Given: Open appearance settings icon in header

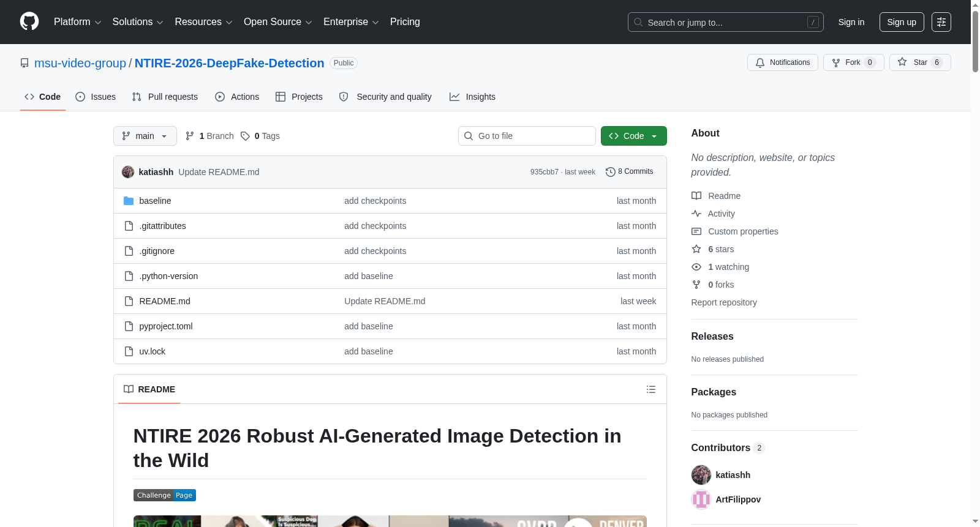Looking at the screenshot, I should (941, 22).
